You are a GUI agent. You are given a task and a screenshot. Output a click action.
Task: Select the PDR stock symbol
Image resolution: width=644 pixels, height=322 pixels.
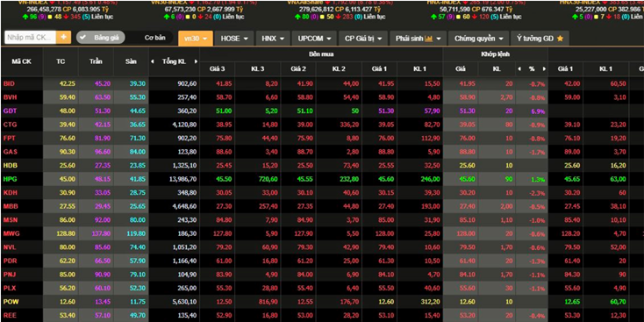(10, 261)
